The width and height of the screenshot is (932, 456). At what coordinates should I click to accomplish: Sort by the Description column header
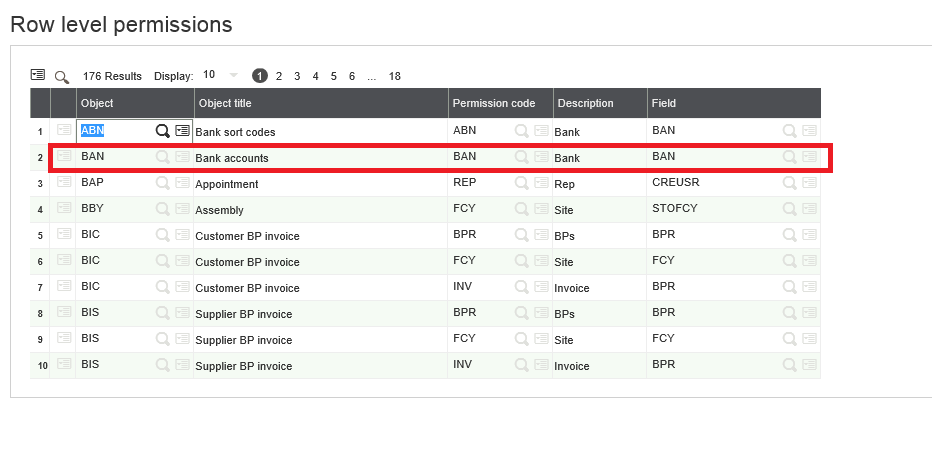click(600, 103)
